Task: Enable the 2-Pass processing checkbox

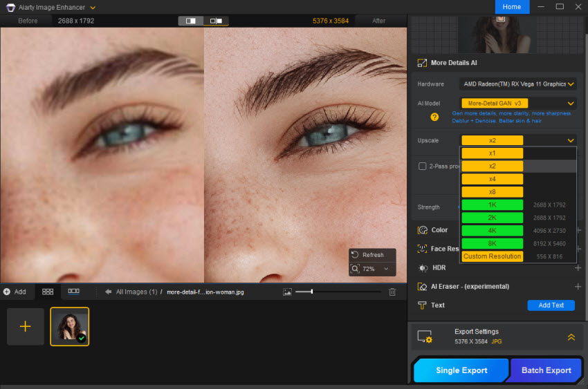Action: 422,167
